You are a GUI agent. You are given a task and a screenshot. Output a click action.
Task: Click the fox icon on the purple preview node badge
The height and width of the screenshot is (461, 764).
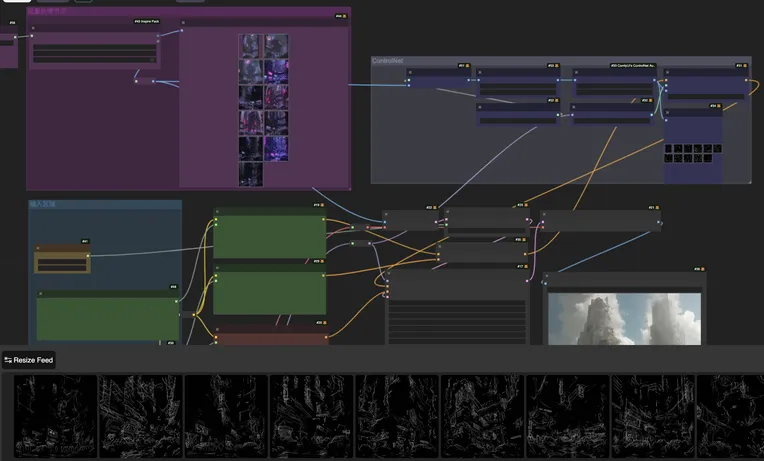(x=344, y=16)
